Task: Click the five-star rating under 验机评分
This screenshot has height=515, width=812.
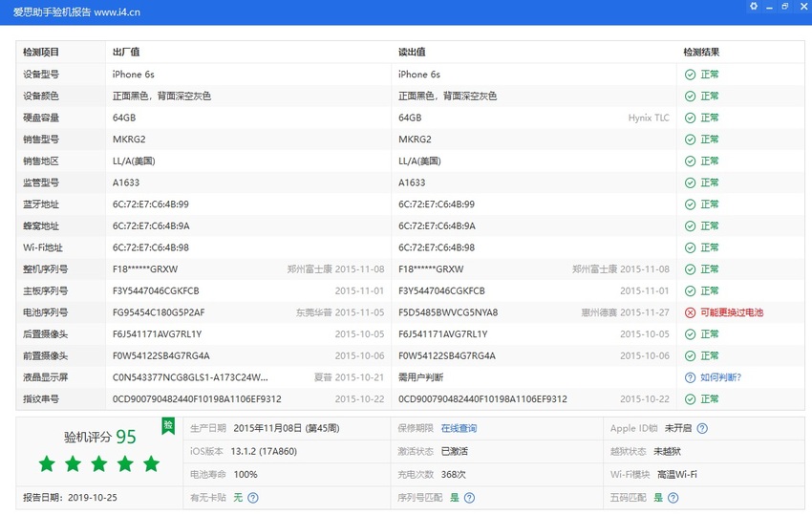Action: [x=99, y=464]
